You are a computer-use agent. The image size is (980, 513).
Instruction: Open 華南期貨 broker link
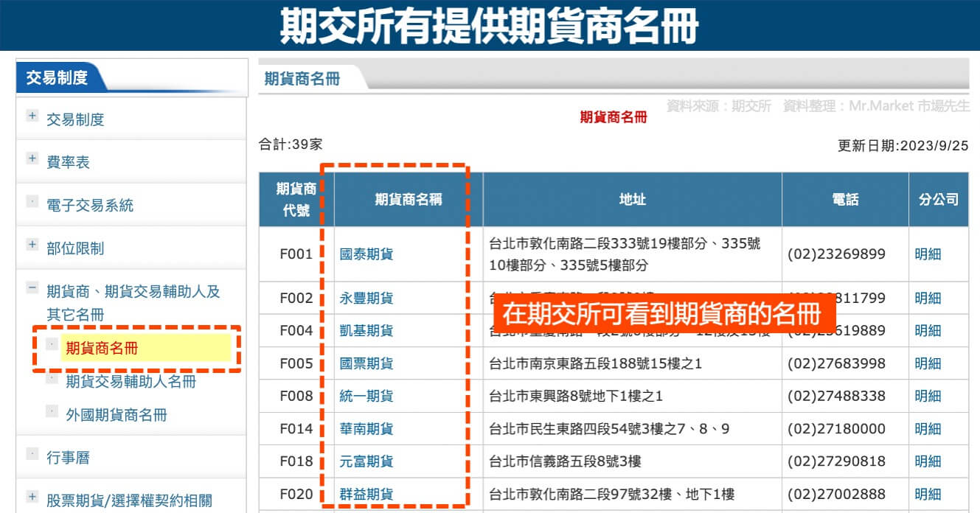click(x=366, y=429)
